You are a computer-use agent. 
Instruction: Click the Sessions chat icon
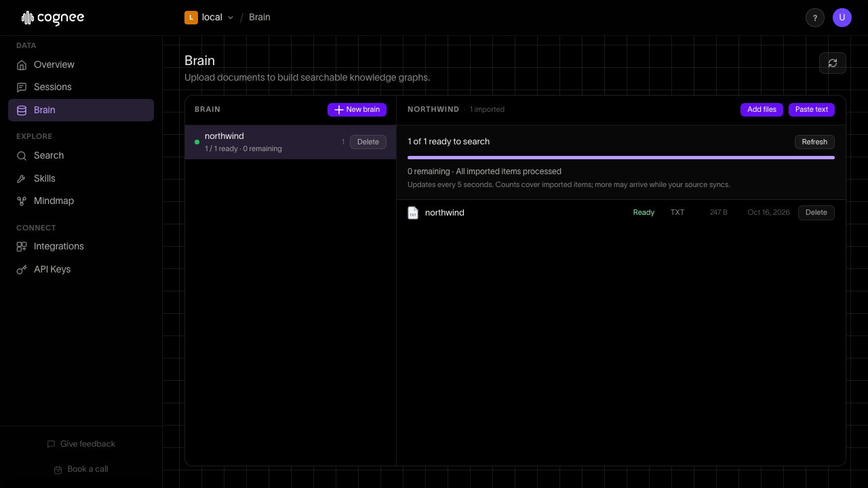click(x=22, y=87)
